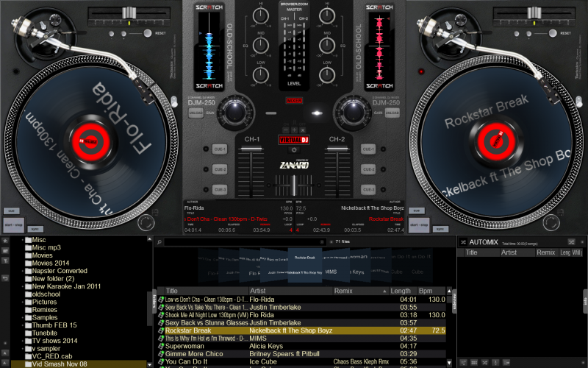Sync the left deck tempo
Screen dimensions: 588x368
(x=35, y=229)
